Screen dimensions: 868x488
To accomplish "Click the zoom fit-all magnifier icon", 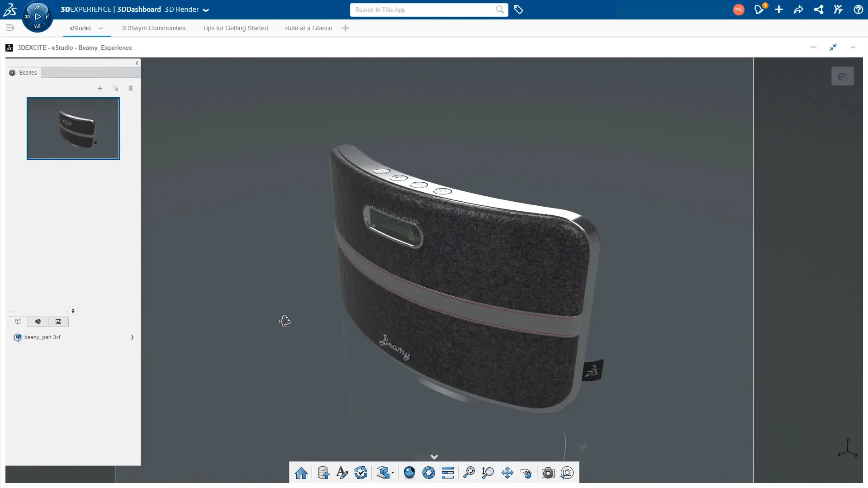I will 469,473.
